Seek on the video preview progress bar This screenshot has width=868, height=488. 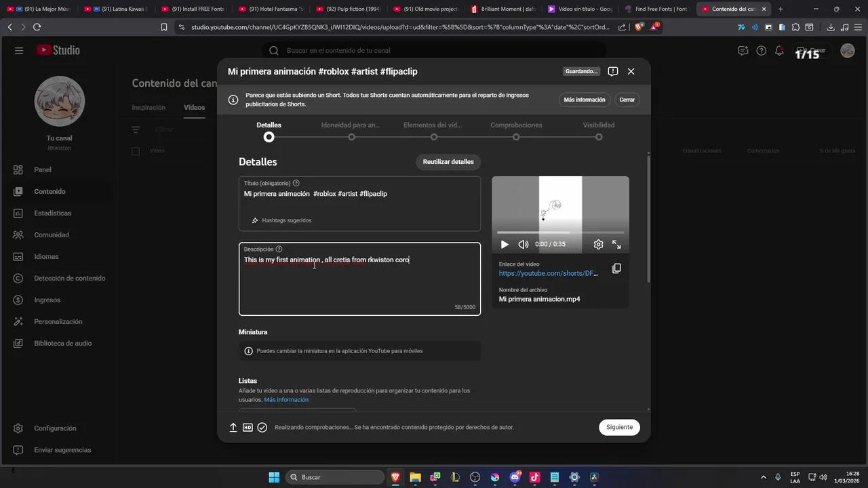pos(560,232)
